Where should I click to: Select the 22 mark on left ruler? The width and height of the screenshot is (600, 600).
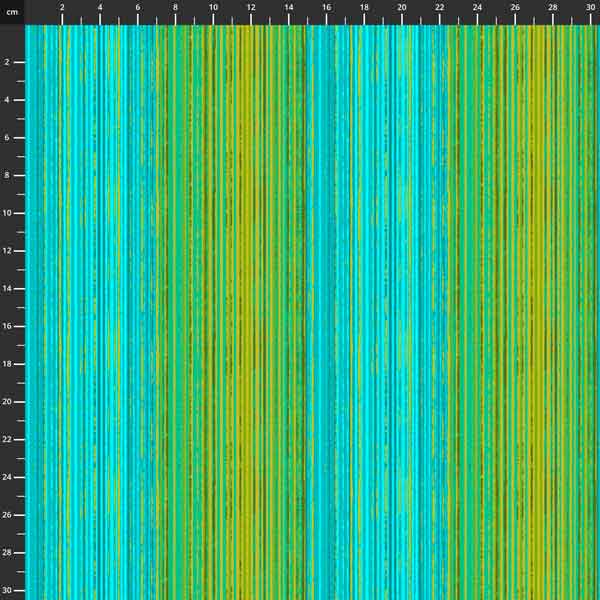(8, 439)
